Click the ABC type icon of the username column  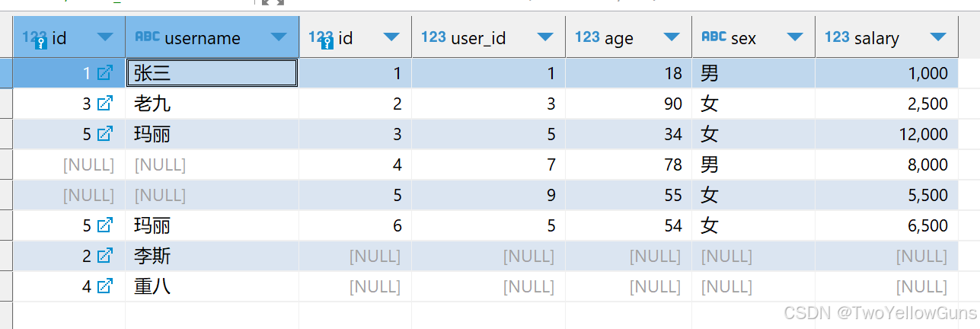147,37
